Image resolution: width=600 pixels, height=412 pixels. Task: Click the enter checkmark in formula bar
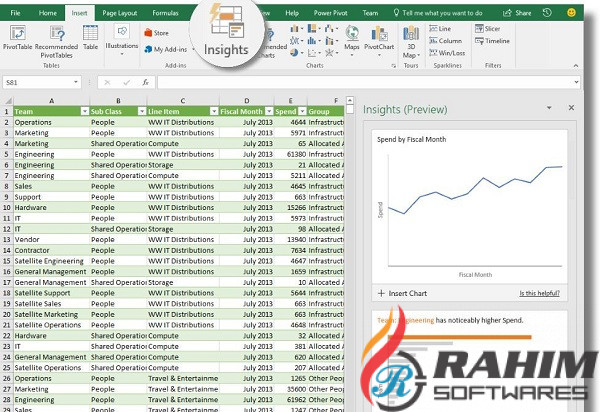[126, 82]
